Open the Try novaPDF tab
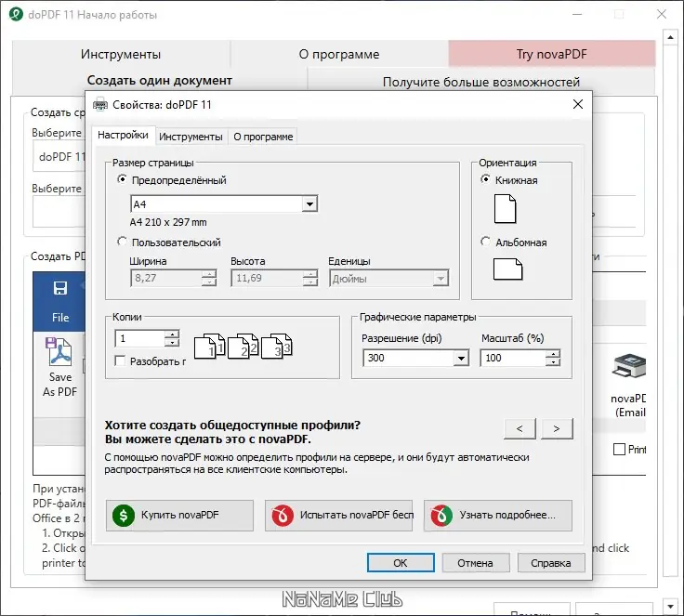This screenshot has width=684, height=616. pos(552,54)
